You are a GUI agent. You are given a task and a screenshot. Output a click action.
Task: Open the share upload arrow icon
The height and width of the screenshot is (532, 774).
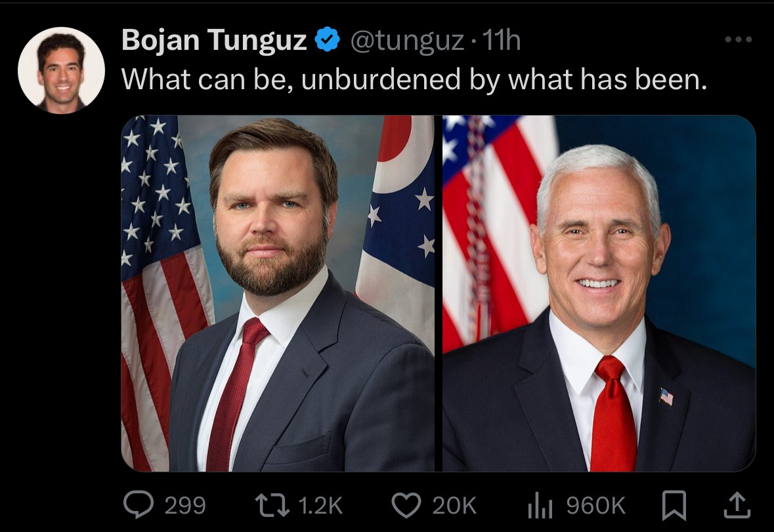point(737,505)
